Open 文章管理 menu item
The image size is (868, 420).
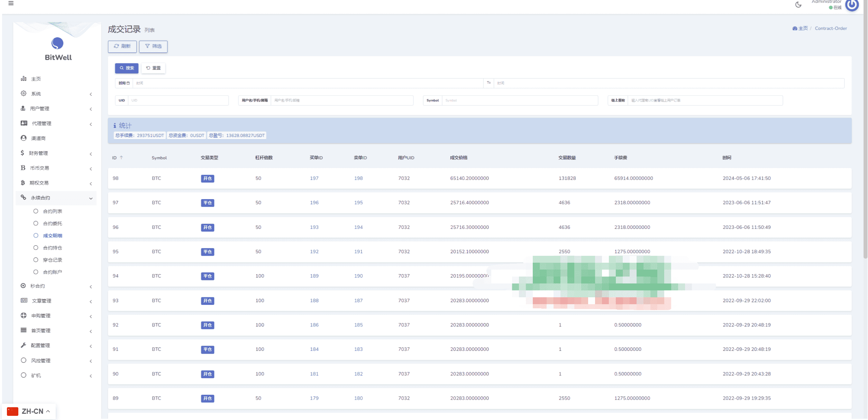click(56, 301)
